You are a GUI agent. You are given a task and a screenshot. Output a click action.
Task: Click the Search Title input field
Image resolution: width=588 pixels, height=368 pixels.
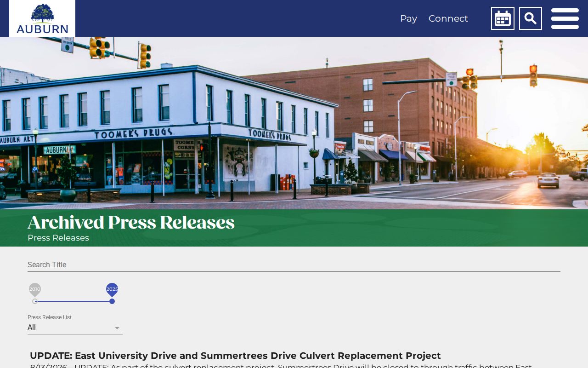tap(294, 265)
